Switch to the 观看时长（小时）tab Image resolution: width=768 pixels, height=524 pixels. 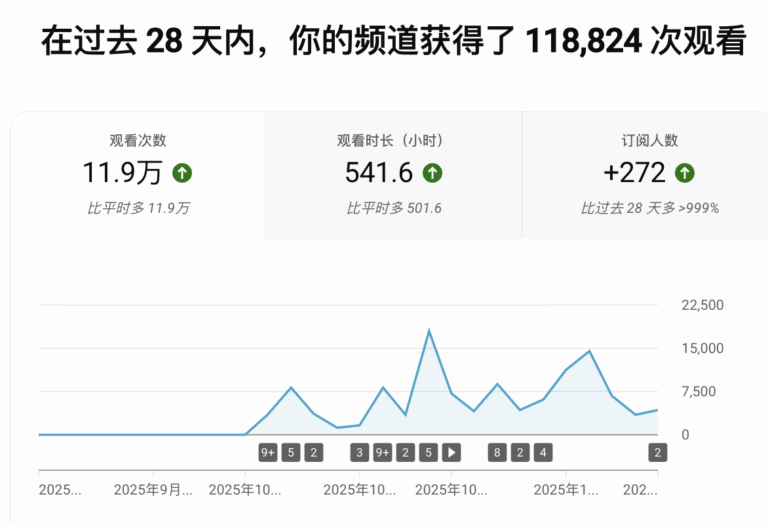(393, 173)
